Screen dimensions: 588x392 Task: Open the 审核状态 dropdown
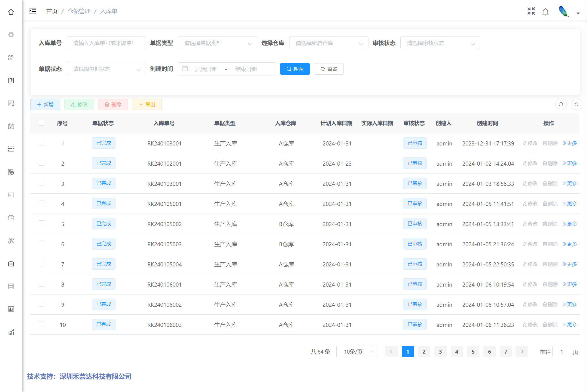point(440,43)
